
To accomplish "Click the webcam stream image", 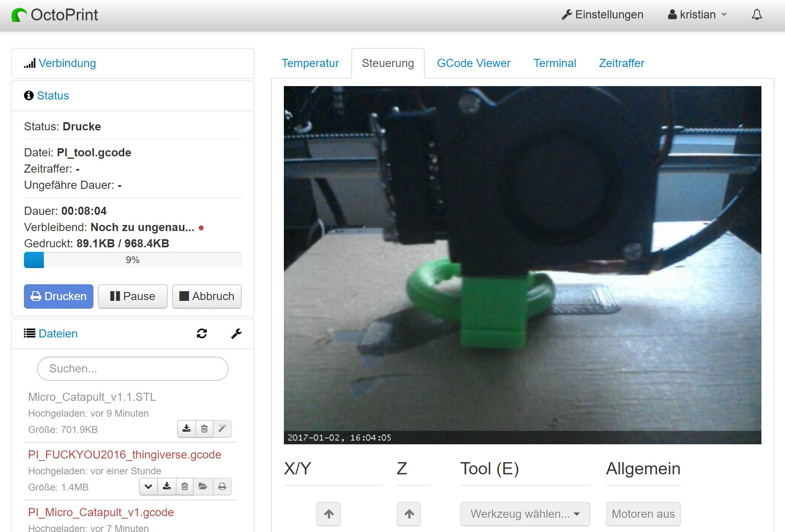I will click(522, 265).
